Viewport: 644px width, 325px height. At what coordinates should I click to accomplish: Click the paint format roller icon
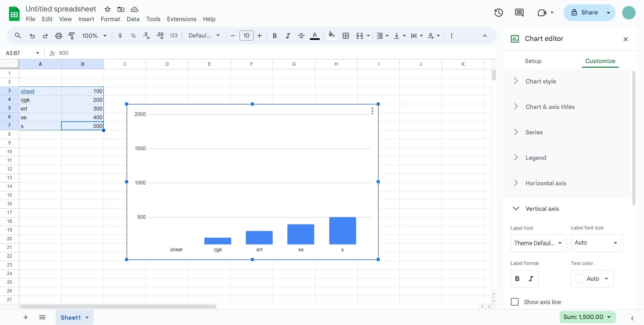(x=71, y=36)
